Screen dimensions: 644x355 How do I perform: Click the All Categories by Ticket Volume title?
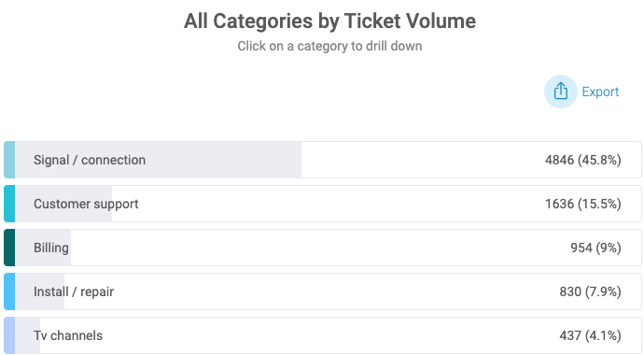coord(329,21)
